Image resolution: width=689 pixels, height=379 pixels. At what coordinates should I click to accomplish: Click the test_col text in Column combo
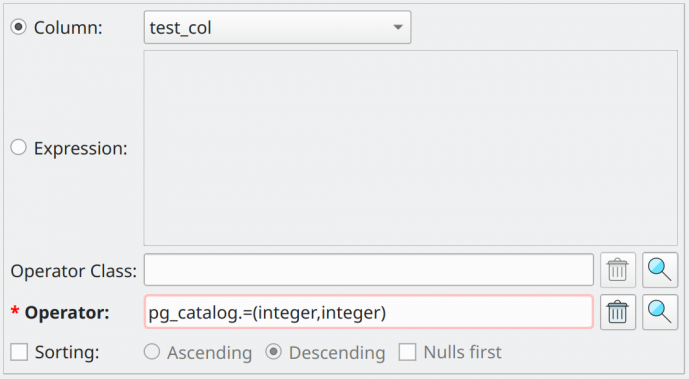tap(181, 28)
